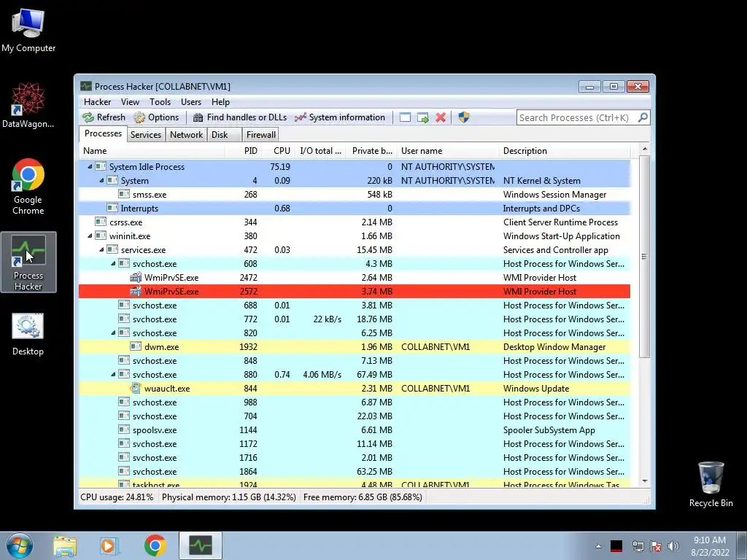Sort by the PID column header

tap(243, 151)
